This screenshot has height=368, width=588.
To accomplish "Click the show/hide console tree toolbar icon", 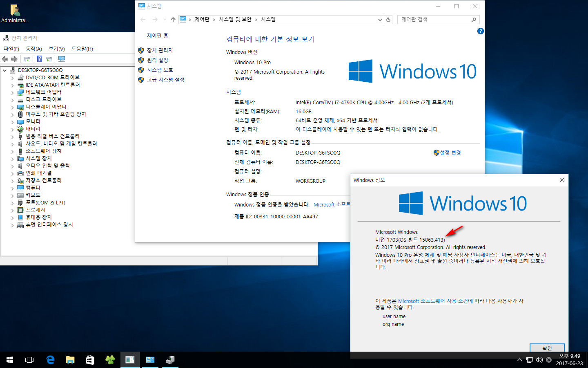I will pos(27,59).
